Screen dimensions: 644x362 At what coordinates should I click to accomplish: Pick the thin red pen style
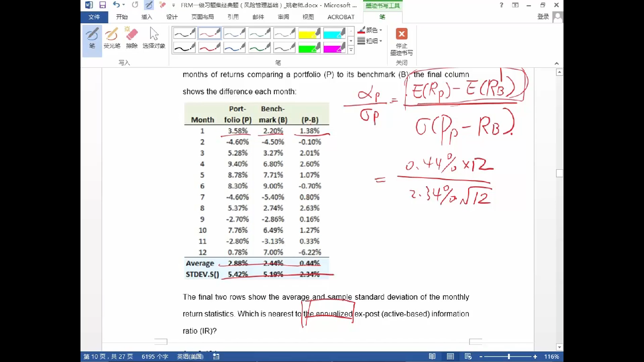pos(209,33)
